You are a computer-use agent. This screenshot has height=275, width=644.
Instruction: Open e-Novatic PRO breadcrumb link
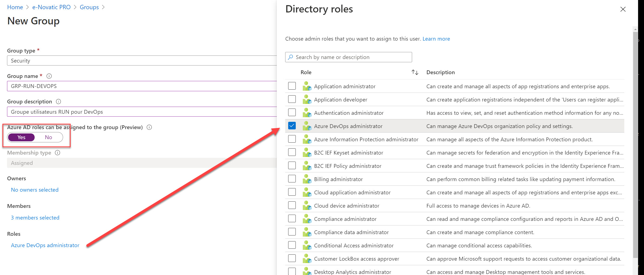pyautogui.click(x=51, y=7)
